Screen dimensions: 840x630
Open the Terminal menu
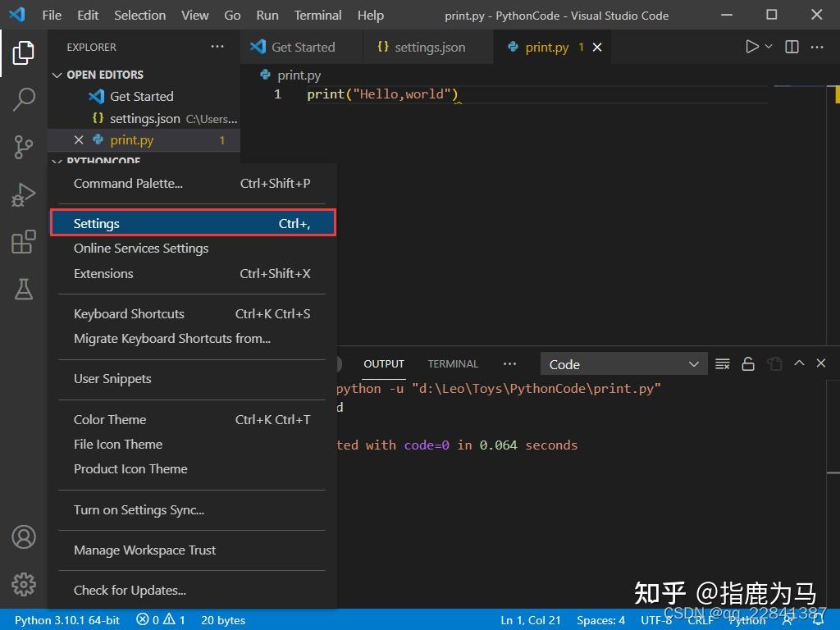coord(317,15)
